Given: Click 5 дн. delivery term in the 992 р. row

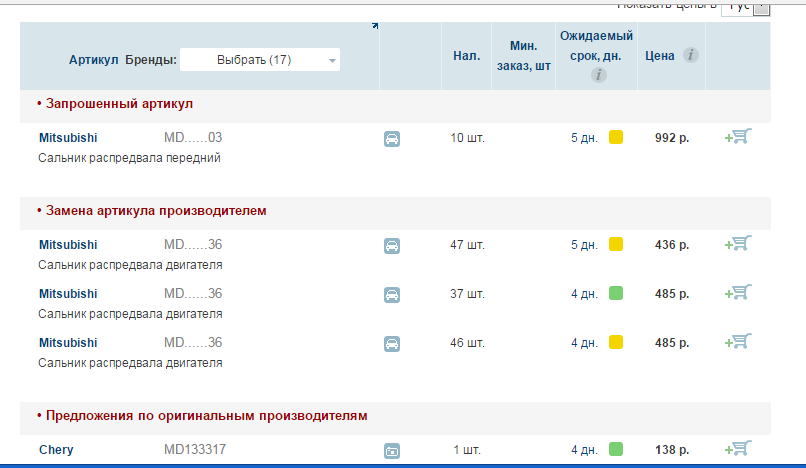Looking at the screenshot, I should 584,138.
